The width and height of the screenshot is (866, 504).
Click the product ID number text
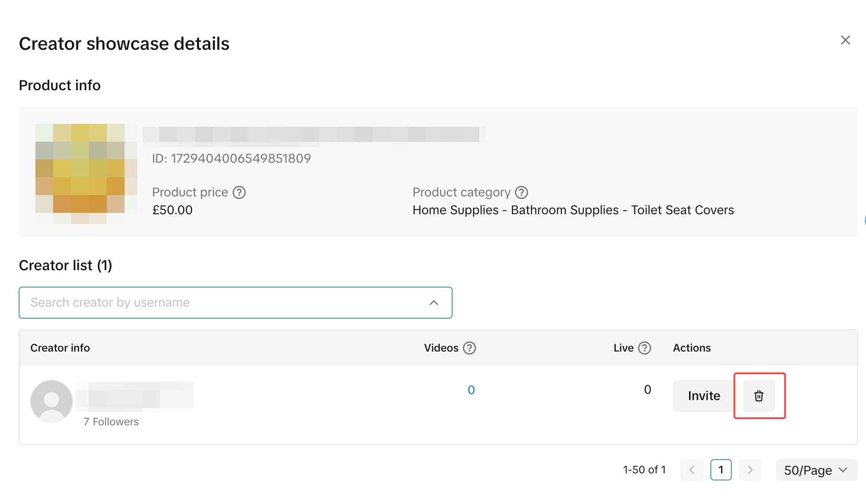(231, 159)
